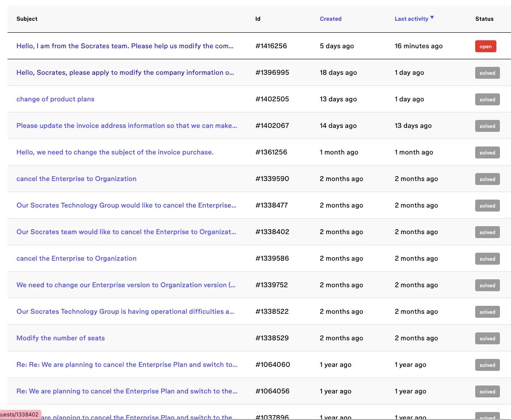Screen dimensions: 511x420
Task: Click the Subject column header
Action: (27, 19)
